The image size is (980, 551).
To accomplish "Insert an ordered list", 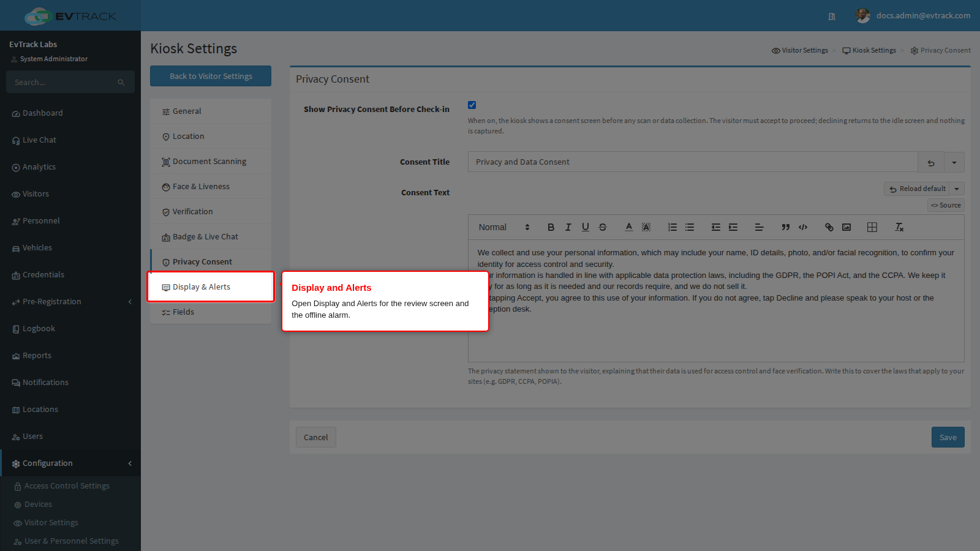I will click(x=672, y=227).
